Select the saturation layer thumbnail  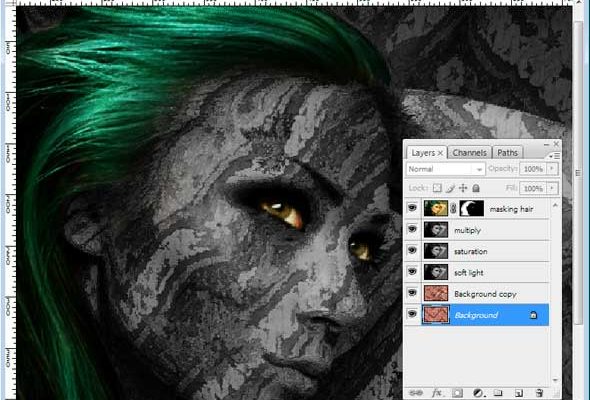pos(436,251)
